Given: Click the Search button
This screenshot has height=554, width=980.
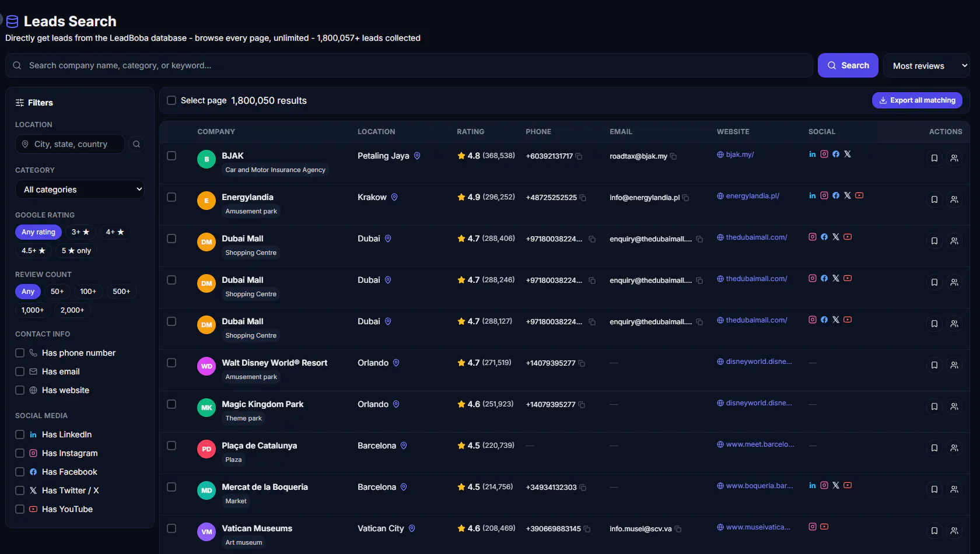Looking at the screenshot, I should coord(848,65).
